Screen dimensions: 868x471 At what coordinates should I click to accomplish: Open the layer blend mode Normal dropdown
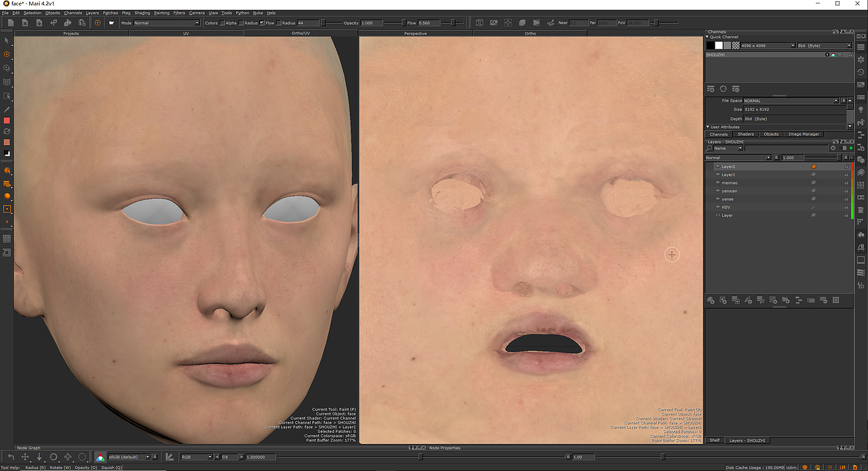point(738,158)
